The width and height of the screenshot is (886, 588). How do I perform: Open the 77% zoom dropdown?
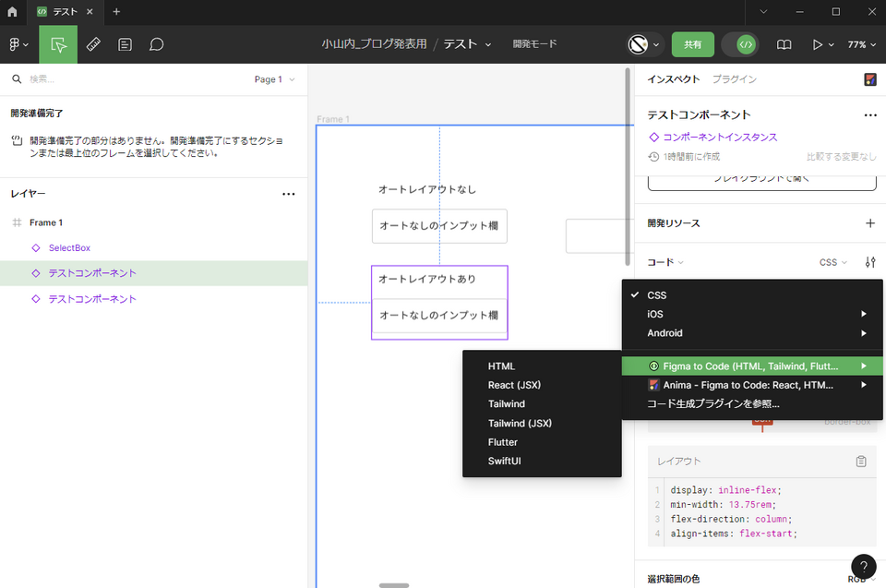tap(861, 44)
